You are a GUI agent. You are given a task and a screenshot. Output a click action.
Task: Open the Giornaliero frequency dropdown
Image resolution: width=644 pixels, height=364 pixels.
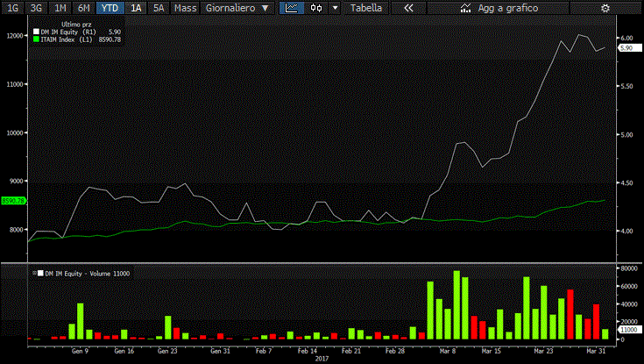click(237, 8)
